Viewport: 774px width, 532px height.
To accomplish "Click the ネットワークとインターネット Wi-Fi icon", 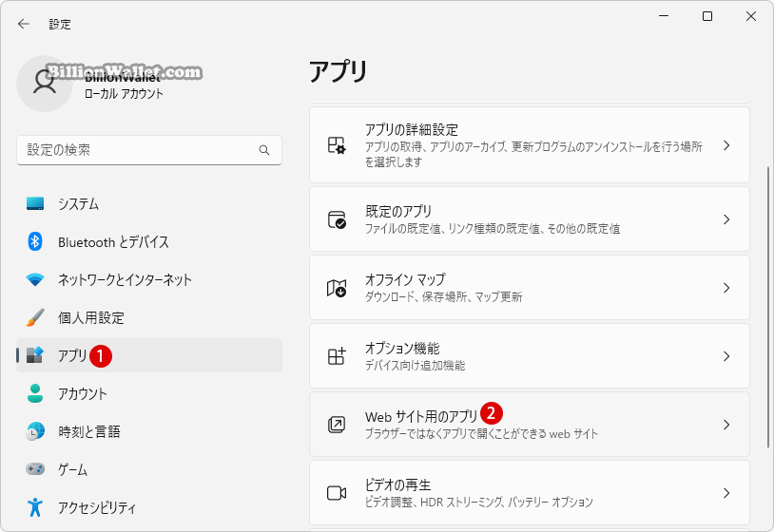I will pos(35,279).
